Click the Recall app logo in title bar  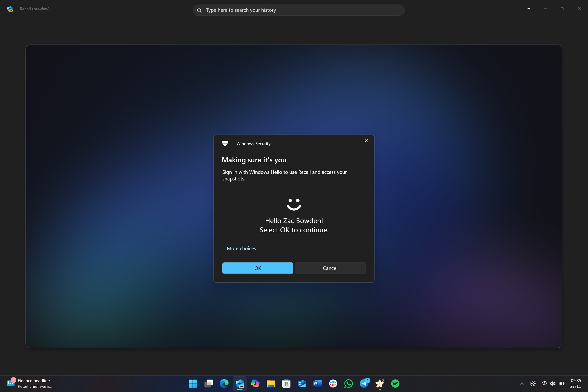point(10,9)
